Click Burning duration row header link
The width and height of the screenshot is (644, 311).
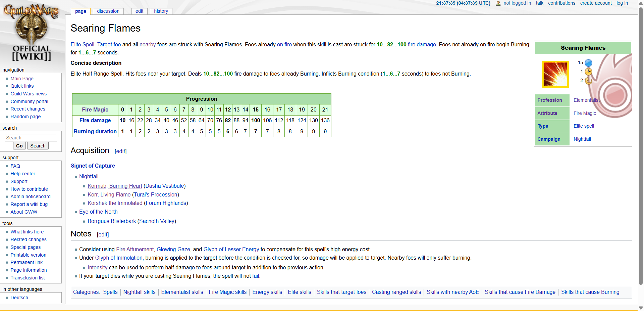coord(95,131)
